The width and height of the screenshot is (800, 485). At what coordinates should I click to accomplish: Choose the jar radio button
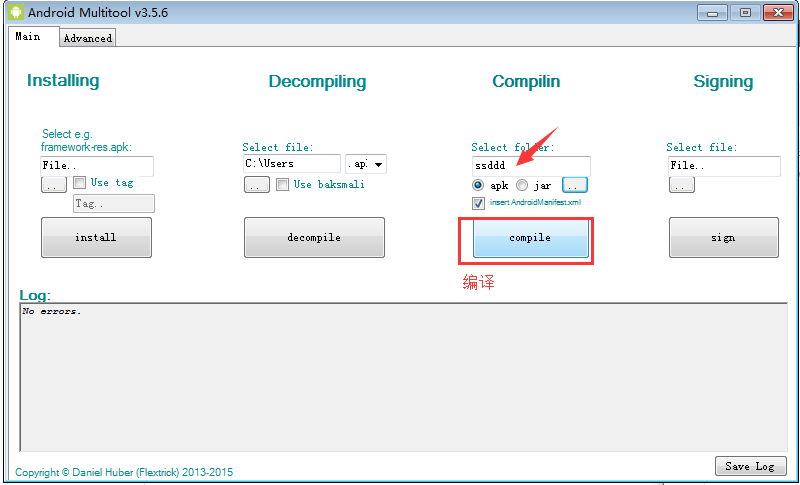tap(521, 185)
